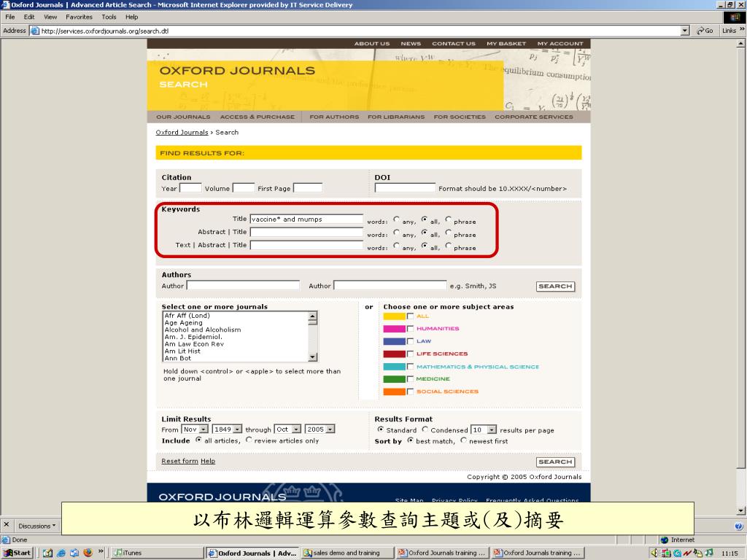This screenshot has height=560, width=747.
Task: Open the From month dropdown showing Nov
Action: pyautogui.click(x=196, y=429)
